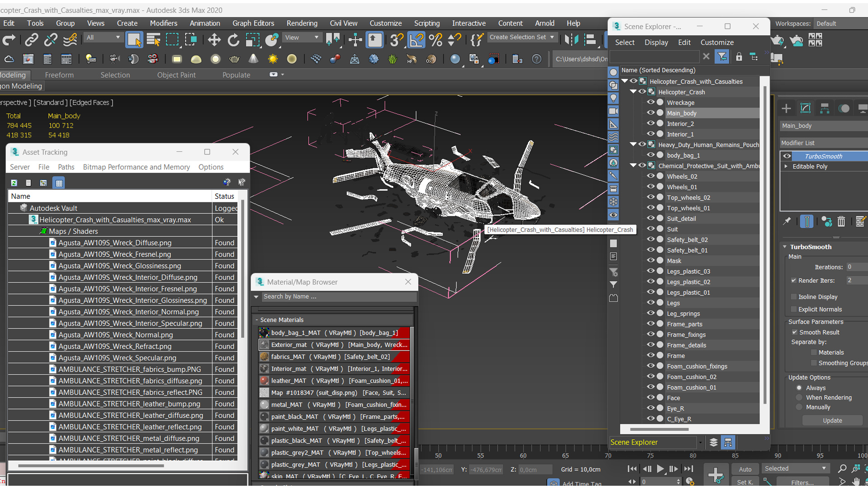Go to the end frame button
This screenshot has width=868, height=488.
pyautogui.click(x=689, y=469)
